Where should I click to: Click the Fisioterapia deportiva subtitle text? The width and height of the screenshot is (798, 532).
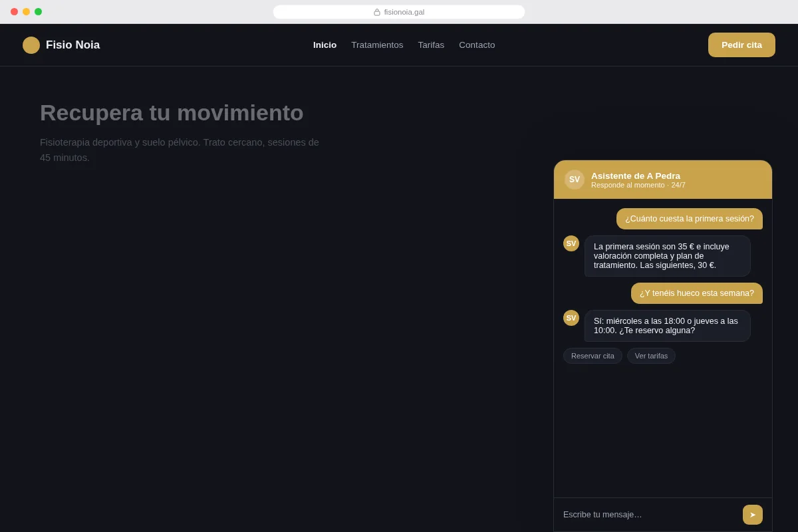pyautogui.click(x=180, y=150)
